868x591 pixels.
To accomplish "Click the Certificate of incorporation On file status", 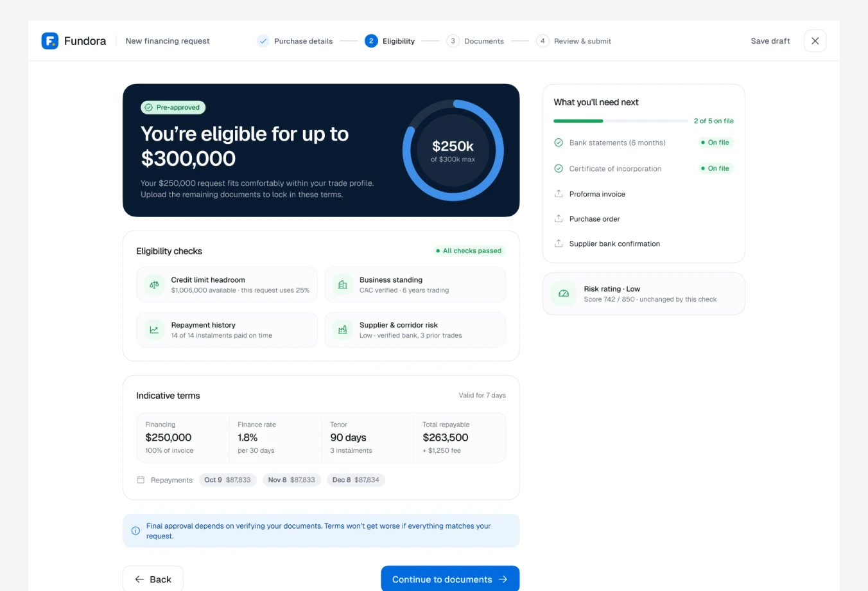I will coord(715,168).
